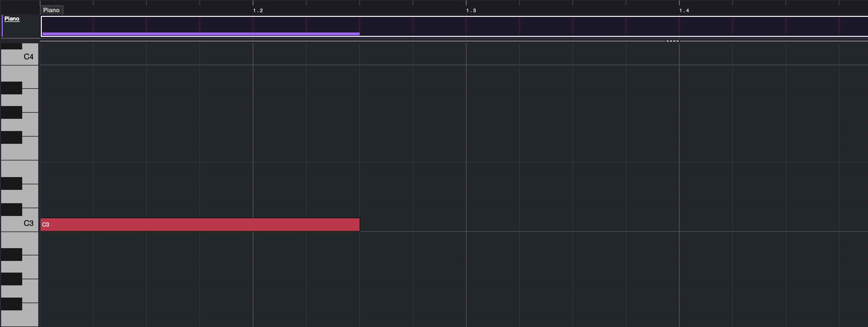Click ruler marker 1.2

coord(258,11)
